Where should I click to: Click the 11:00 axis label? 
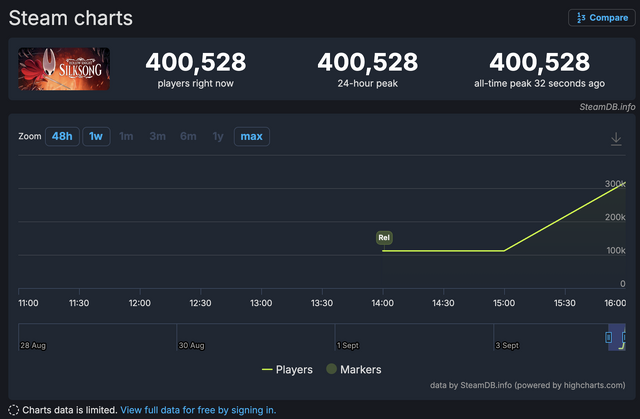point(28,303)
